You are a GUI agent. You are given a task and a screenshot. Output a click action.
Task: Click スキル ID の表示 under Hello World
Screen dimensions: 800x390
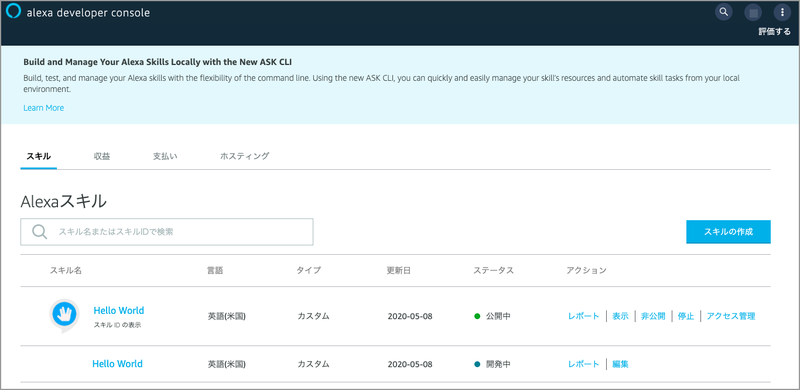pyautogui.click(x=117, y=325)
